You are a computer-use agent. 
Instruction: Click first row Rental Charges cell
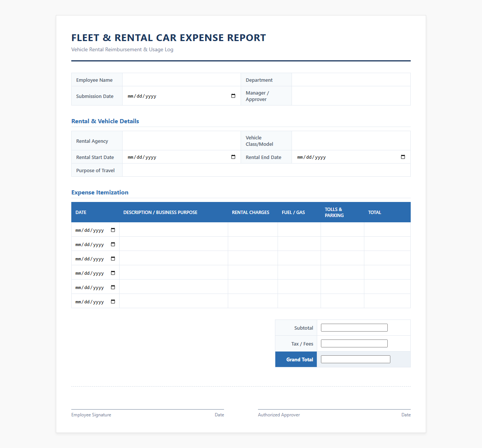(253, 229)
